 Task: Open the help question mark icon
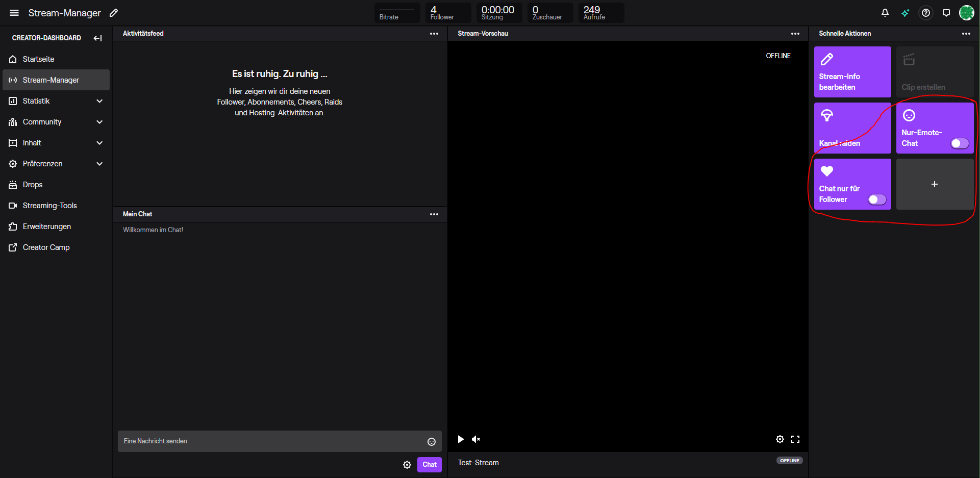(x=926, y=13)
